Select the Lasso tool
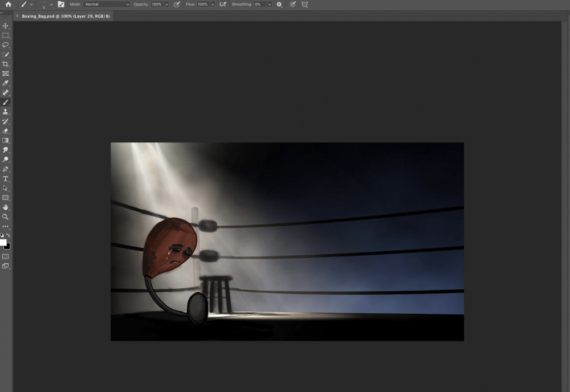The height and width of the screenshot is (392, 570). (x=6, y=44)
